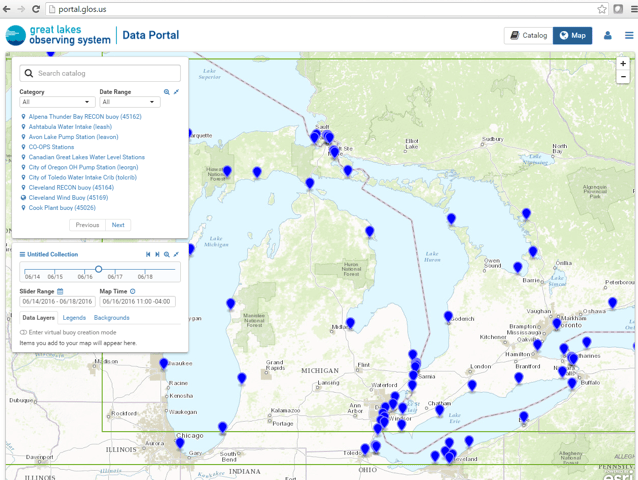Click the list icon beside Untitled Collection
The width and height of the screenshot is (638, 480).
click(22, 254)
